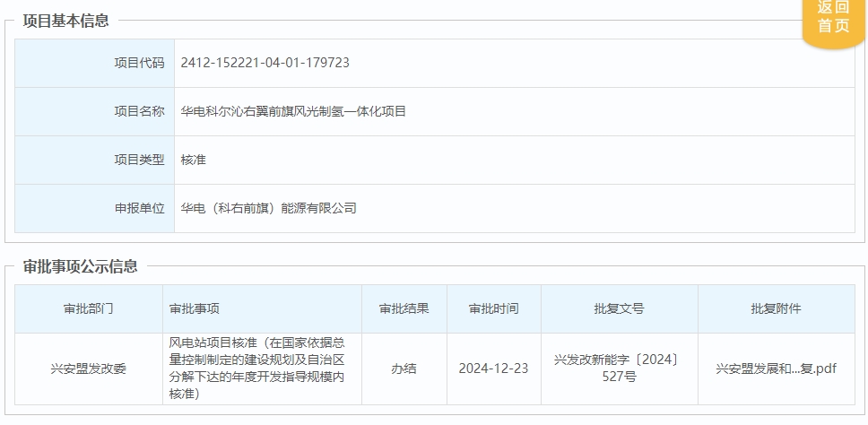Screen dimensions: 868x425
Task: Click the 审批结果 column header
Action: pos(404,308)
